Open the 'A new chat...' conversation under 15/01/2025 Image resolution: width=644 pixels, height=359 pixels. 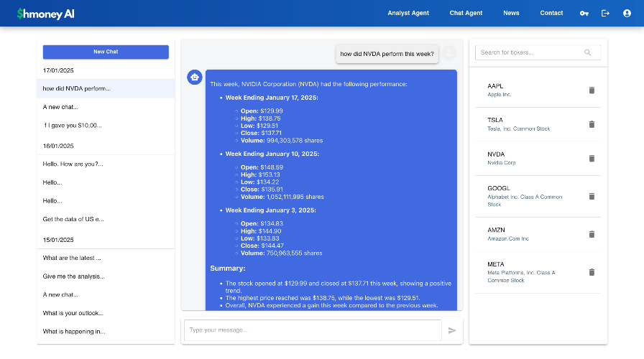click(106, 294)
